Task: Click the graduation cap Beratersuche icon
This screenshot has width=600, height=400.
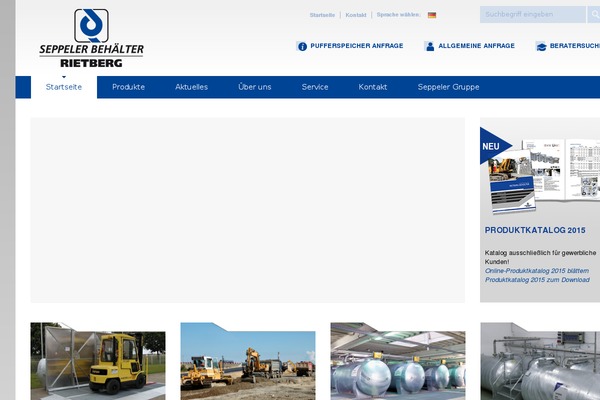Action: [541, 46]
